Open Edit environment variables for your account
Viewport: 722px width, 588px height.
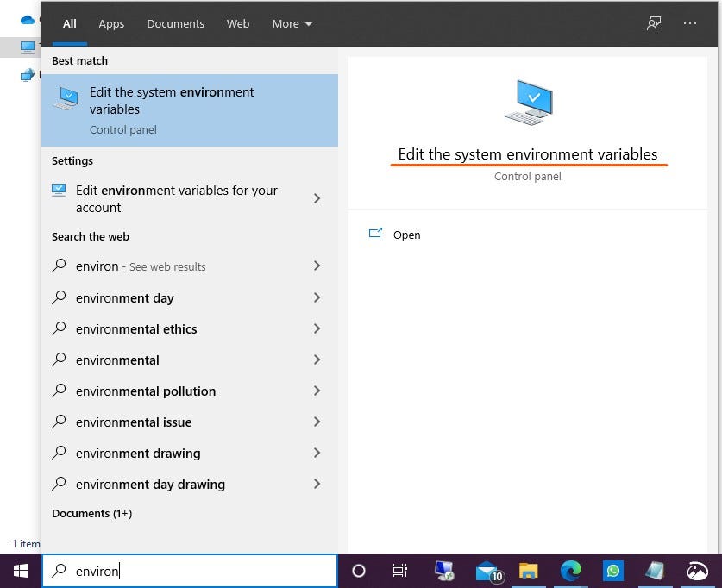pos(176,199)
